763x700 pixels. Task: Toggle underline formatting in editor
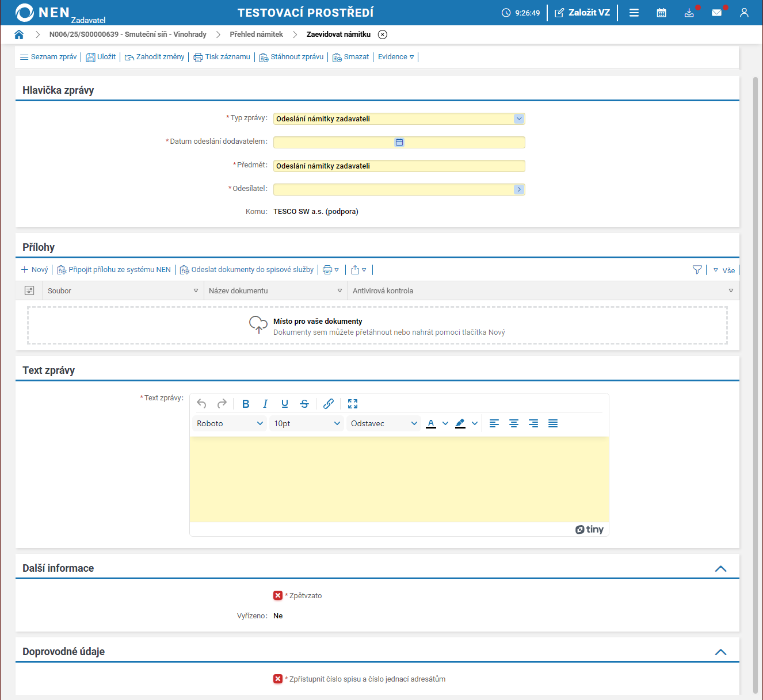coord(285,404)
